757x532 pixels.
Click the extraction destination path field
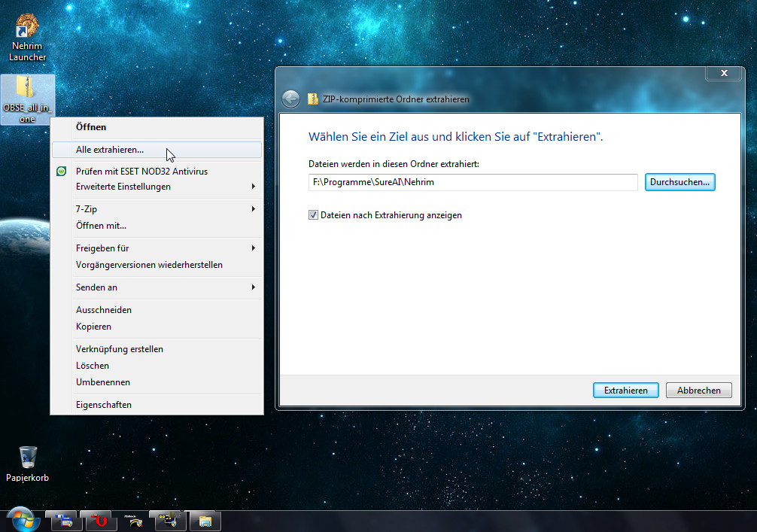[473, 182]
